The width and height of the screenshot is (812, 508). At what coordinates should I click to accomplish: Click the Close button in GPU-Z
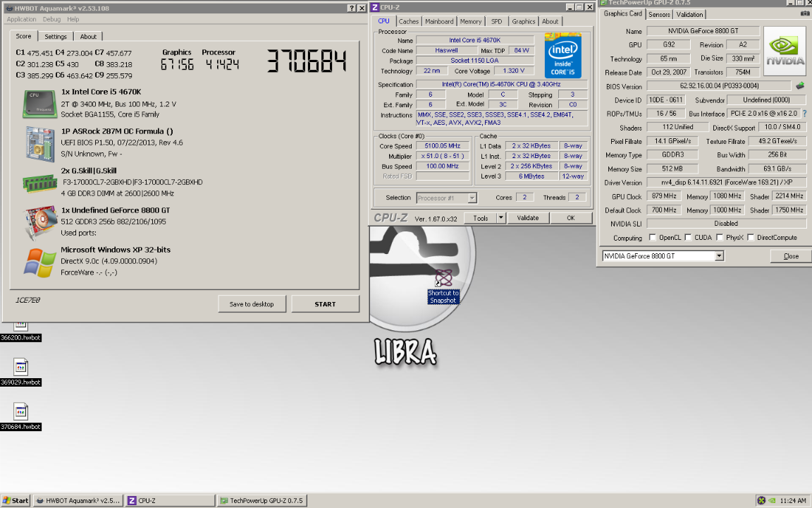click(791, 256)
